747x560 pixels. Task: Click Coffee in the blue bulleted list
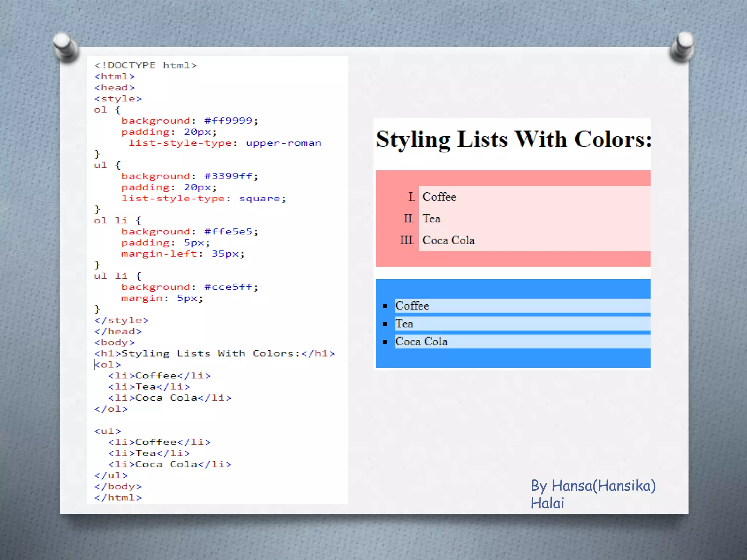(412, 306)
